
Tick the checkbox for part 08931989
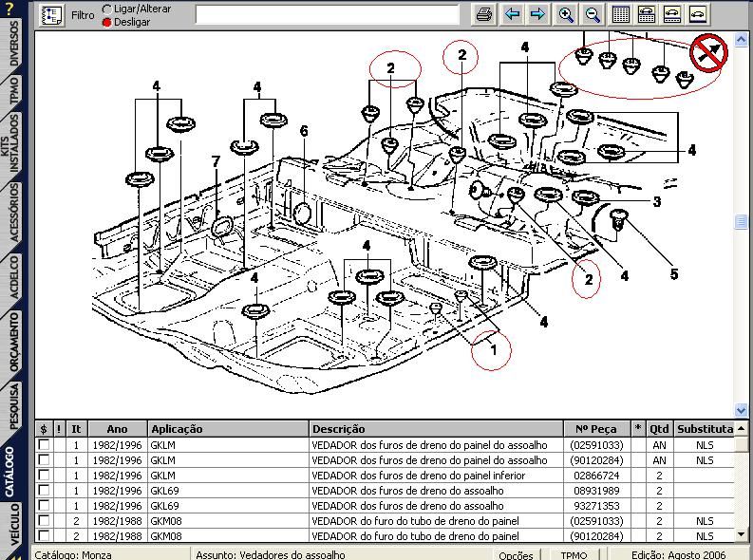[44, 490]
